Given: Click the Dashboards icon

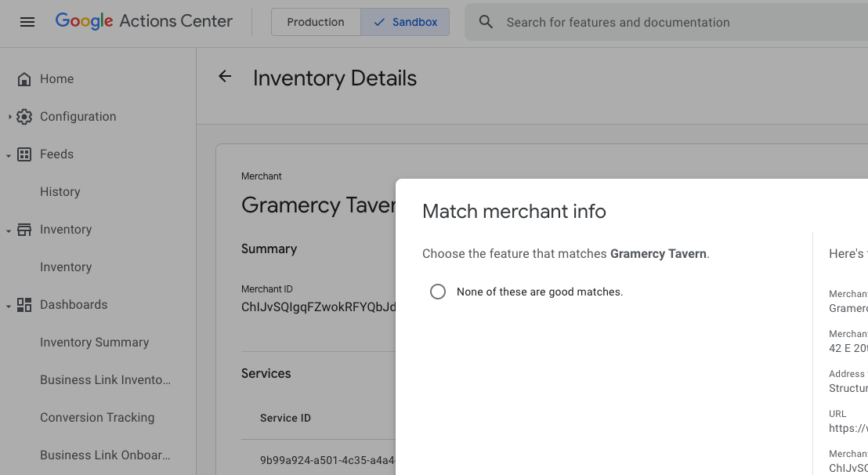Looking at the screenshot, I should [x=24, y=305].
